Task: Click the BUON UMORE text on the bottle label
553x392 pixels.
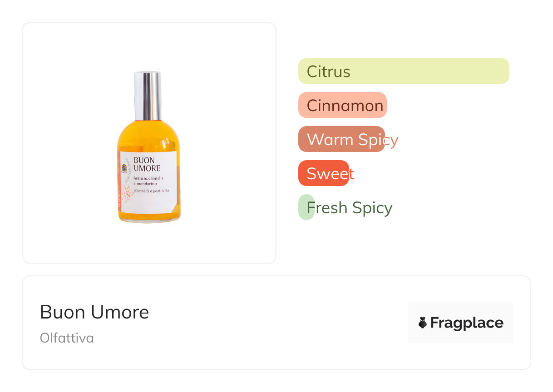Action: point(147,164)
